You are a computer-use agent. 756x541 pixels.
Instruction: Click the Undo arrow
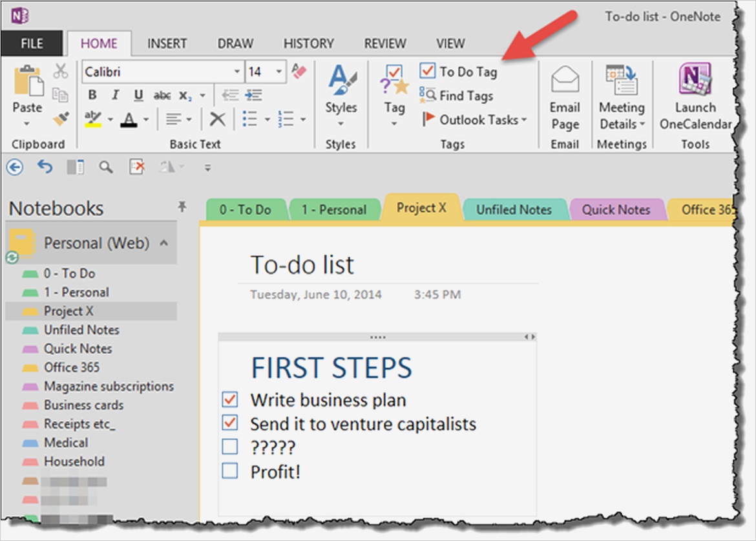point(45,167)
